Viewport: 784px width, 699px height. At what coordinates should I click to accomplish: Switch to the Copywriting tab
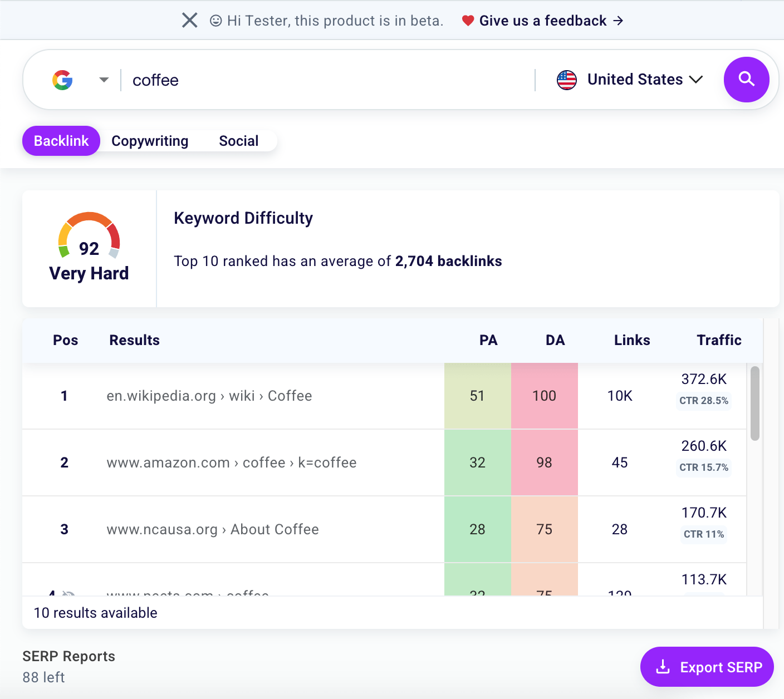(x=150, y=141)
